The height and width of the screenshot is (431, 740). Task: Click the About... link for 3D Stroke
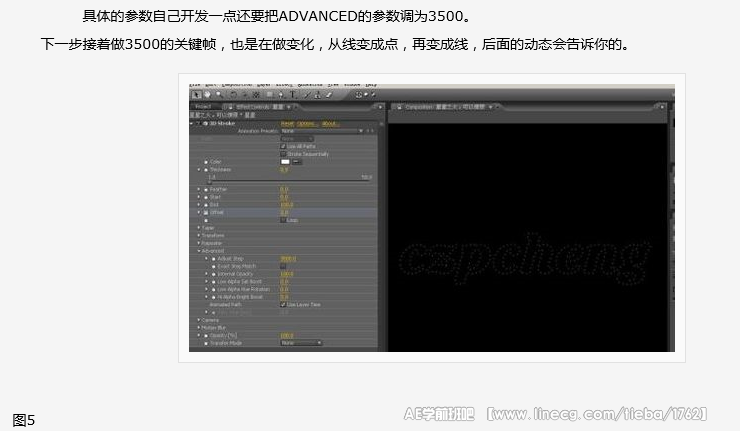[x=330, y=123]
